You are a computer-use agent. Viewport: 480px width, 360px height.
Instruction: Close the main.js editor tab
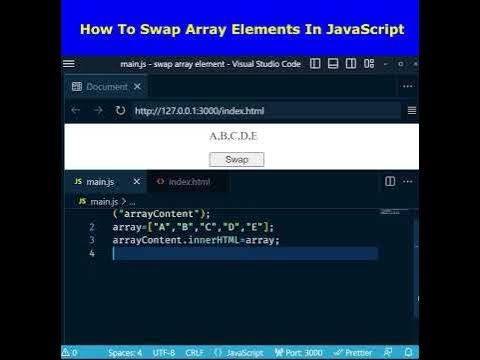click(137, 182)
